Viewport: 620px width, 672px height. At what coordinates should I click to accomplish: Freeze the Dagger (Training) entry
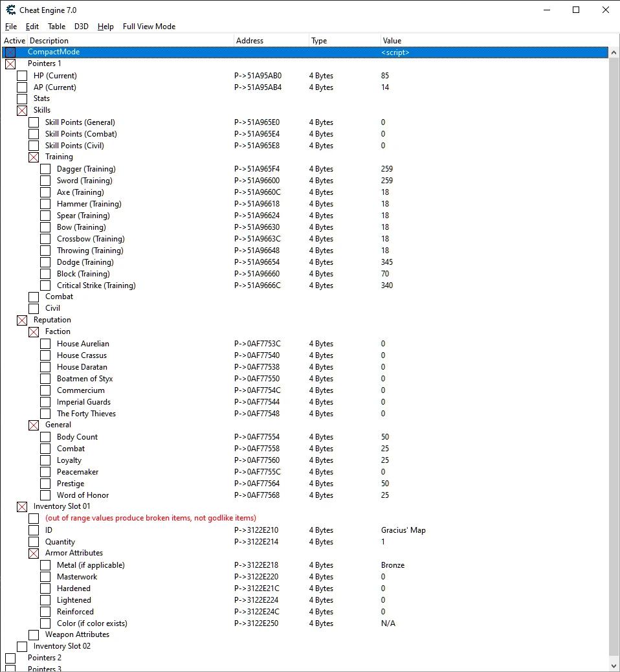45,169
